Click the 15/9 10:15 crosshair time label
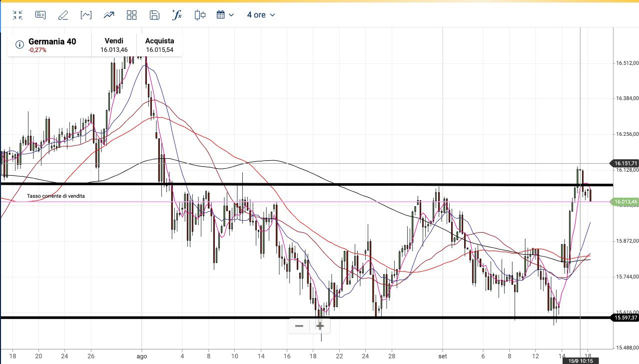Viewport: 639px width, 364px height. click(580, 361)
